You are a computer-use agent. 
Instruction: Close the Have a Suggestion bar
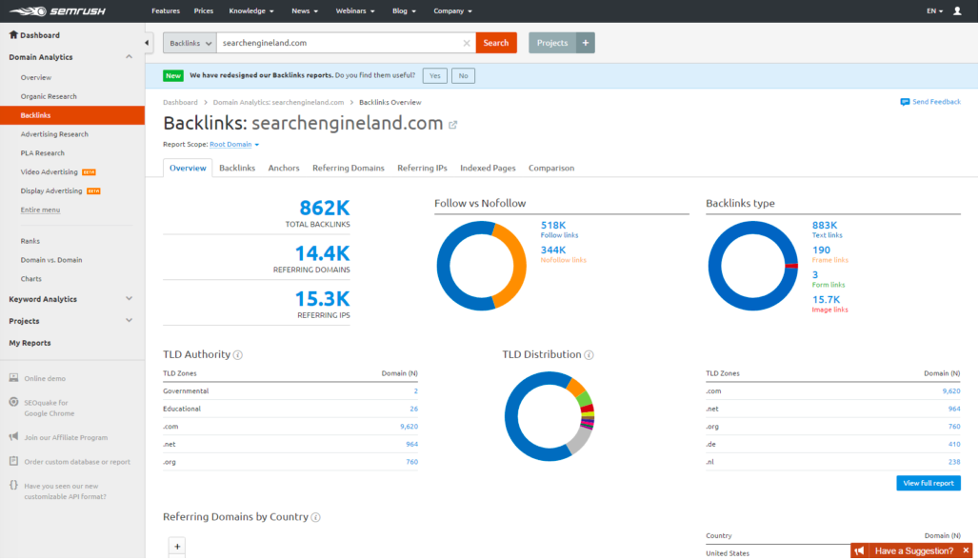pyautogui.click(x=966, y=550)
